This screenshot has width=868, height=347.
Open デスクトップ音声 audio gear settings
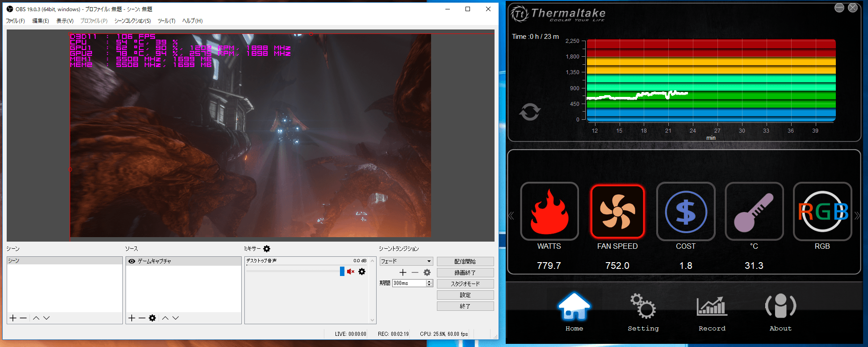tap(362, 272)
